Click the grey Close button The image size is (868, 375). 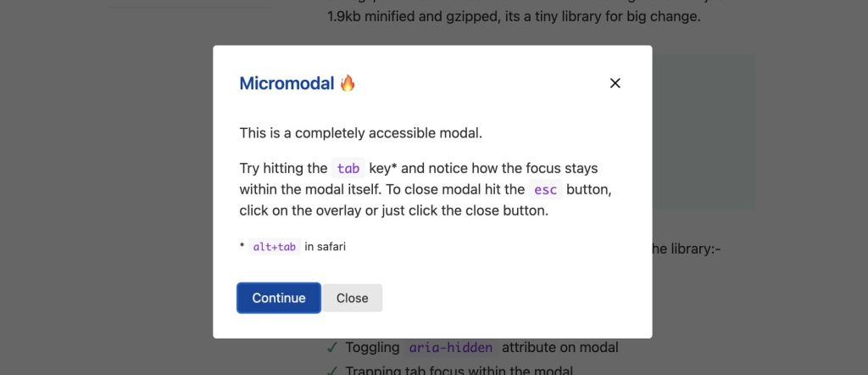pyautogui.click(x=352, y=298)
